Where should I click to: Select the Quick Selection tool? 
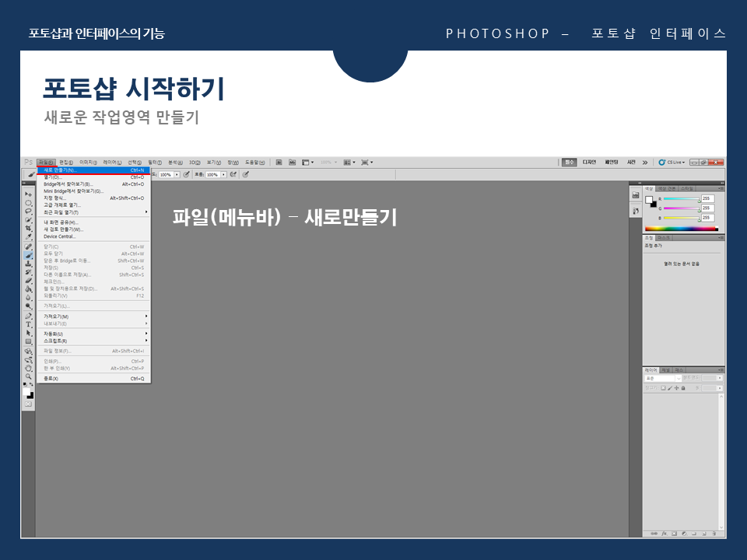[x=29, y=219]
